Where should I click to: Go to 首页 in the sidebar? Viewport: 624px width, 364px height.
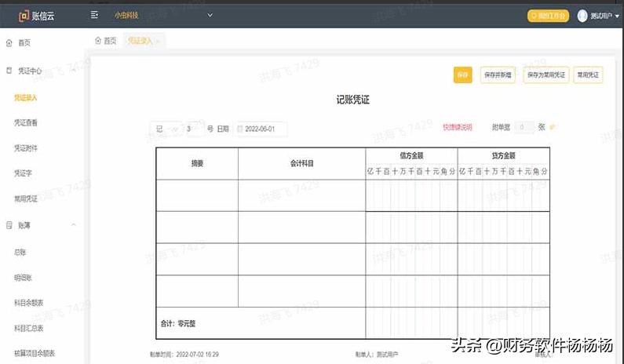pos(24,43)
